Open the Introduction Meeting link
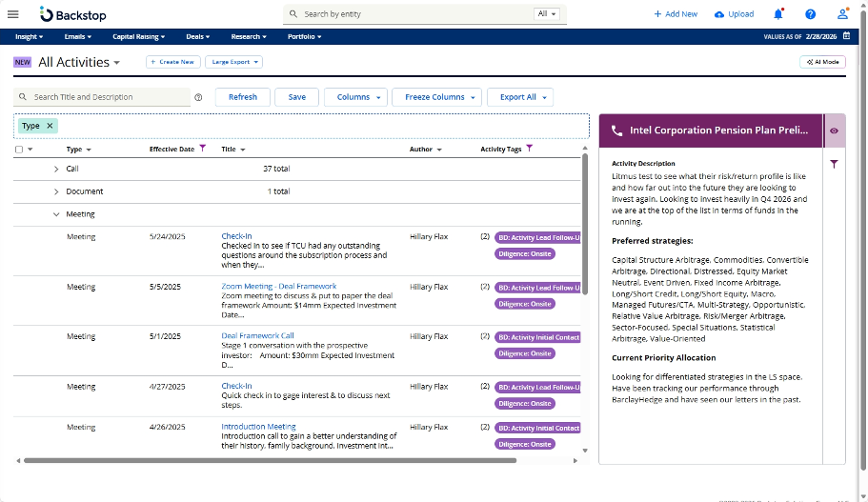Screen dimensions: 868x502 coord(258,427)
